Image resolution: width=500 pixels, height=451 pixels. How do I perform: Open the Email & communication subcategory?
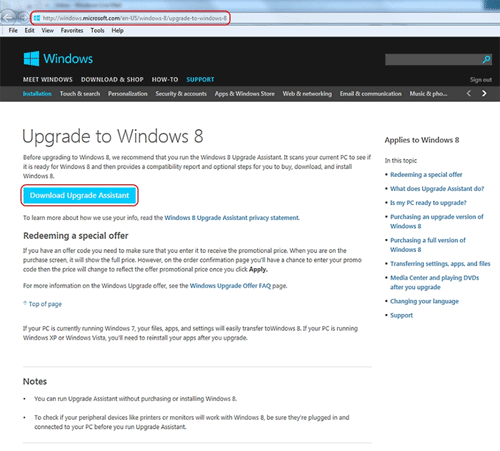click(371, 94)
